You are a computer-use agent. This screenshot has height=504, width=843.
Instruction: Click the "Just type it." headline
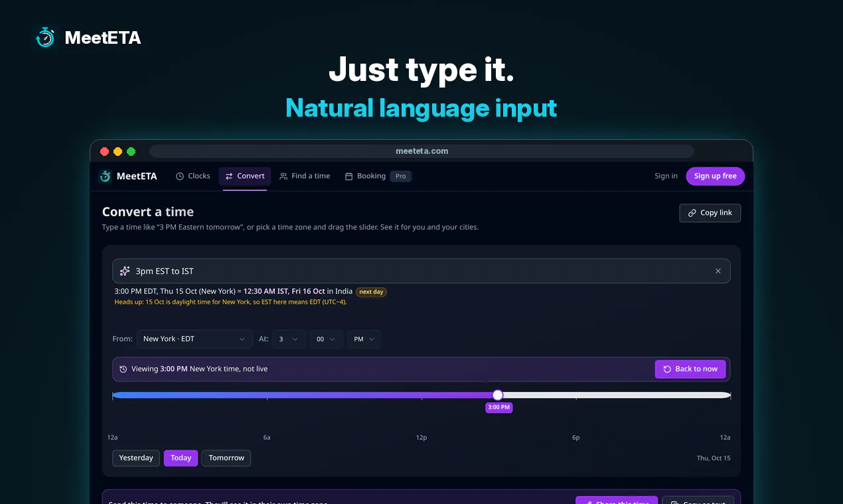[x=421, y=70]
